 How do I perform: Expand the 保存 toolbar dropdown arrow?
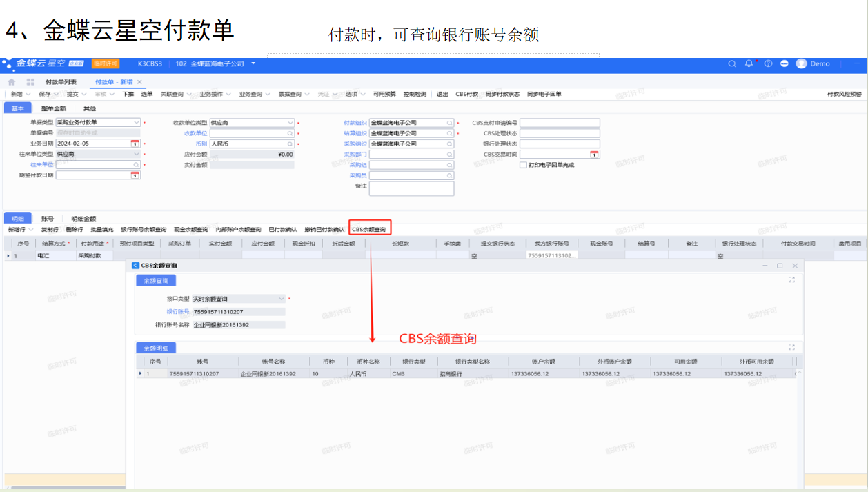pos(55,95)
